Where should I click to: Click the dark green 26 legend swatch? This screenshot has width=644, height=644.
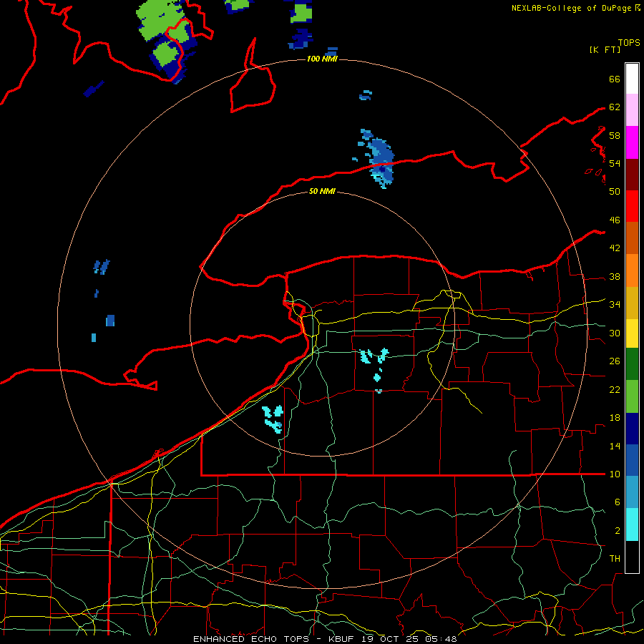pos(632,364)
